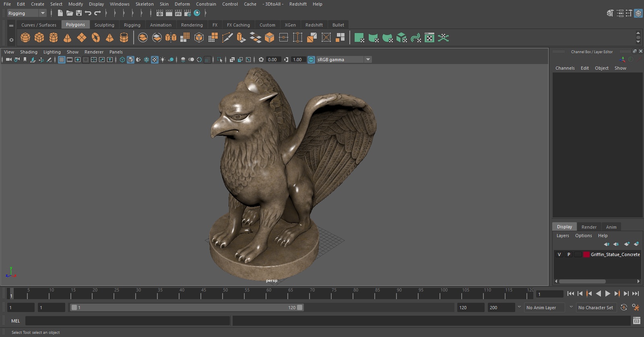
Task: Toggle the grid display in viewport toolbar
Action: 62,60
